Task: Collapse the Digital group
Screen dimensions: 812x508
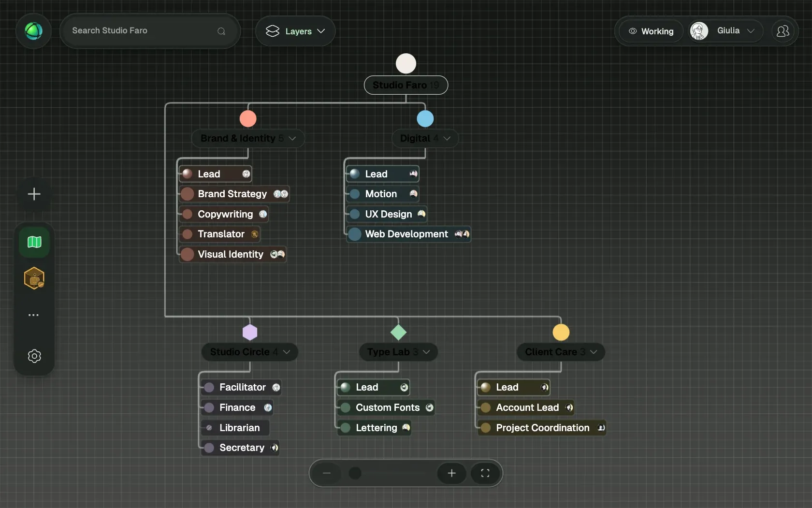Action: (447, 138)
